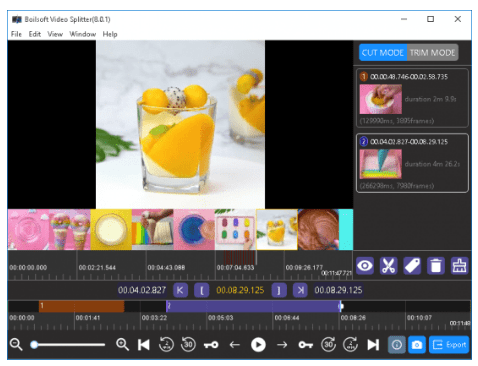Click the zoom out magnifier
The image size is (478, 366).
point(16,344)
